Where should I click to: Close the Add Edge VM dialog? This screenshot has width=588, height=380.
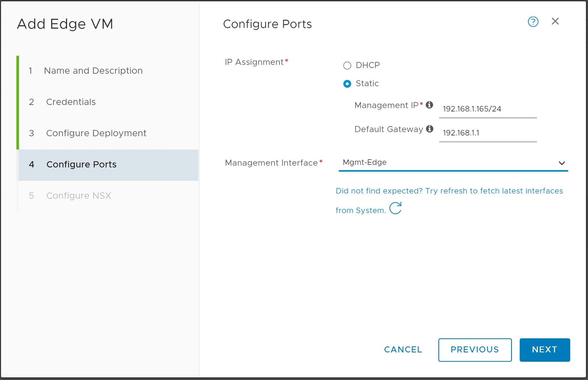pyautogui.click(x=555, y=21)
